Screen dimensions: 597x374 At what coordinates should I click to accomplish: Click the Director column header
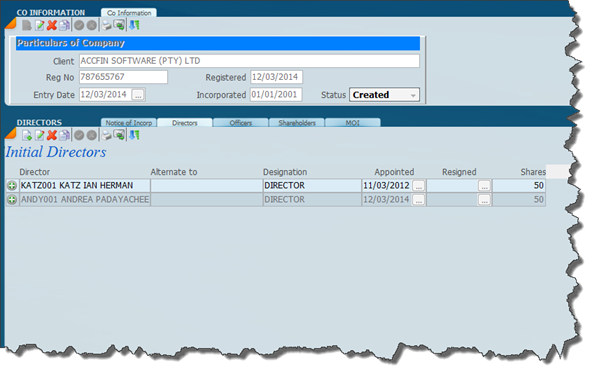[x=35, y=172]
